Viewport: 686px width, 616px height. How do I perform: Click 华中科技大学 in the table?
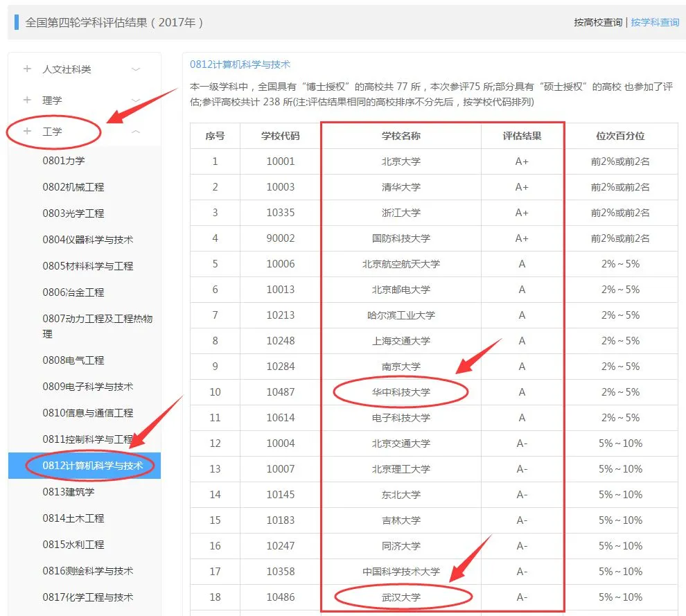point(401,392)
